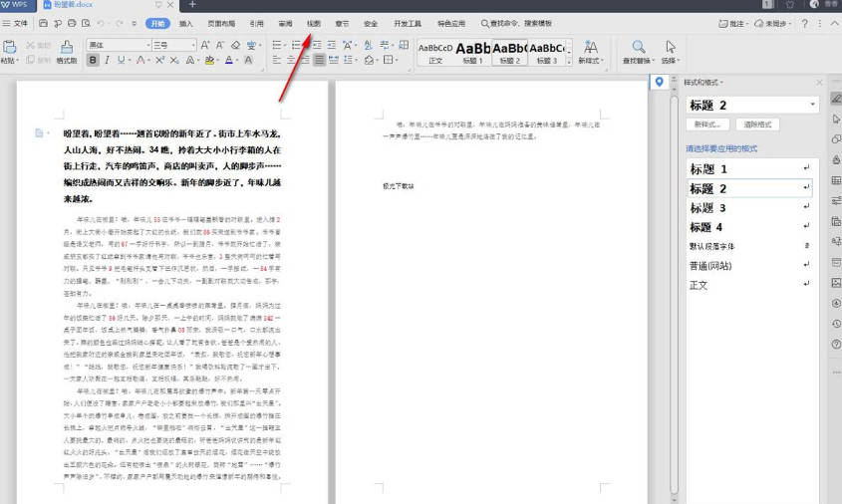Click the Character Shading A icon

[x=248, y=60]
